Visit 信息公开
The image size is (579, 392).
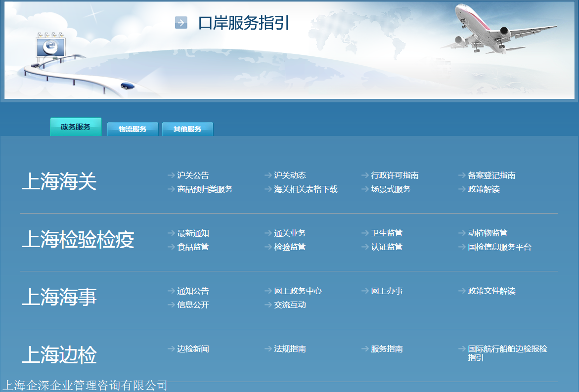click(193, 305)
